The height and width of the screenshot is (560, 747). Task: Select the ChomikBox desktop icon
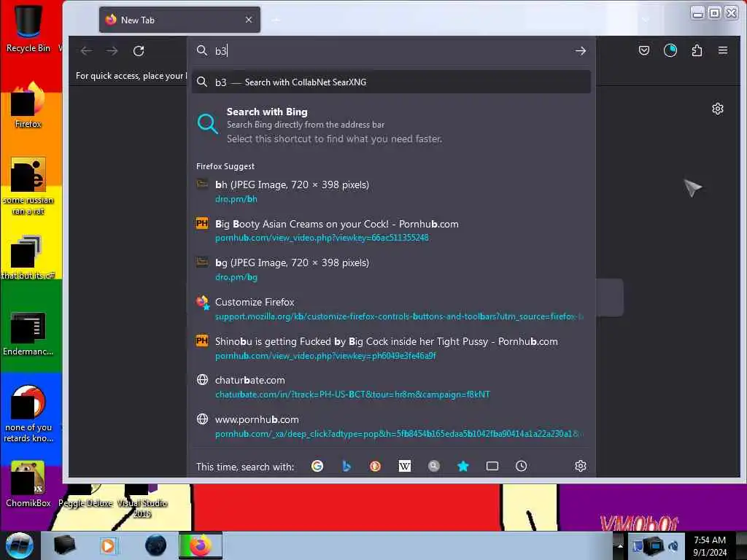[x=28, y=483]
